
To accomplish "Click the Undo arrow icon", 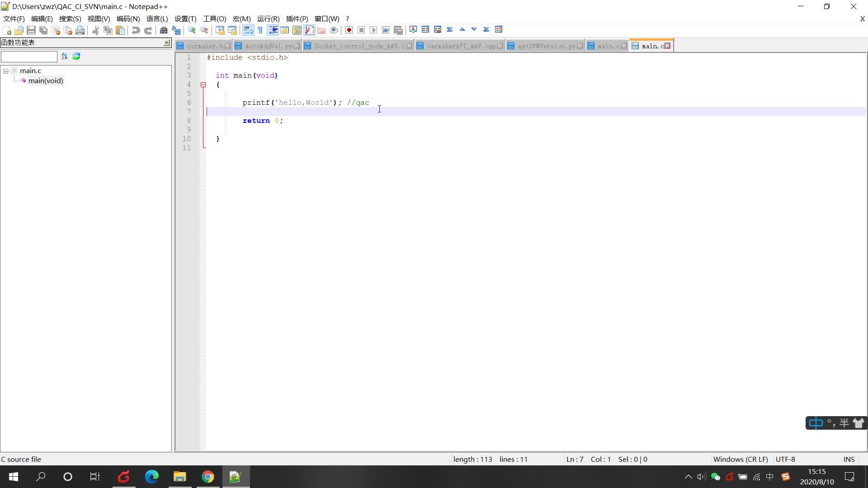I will 136,30.
